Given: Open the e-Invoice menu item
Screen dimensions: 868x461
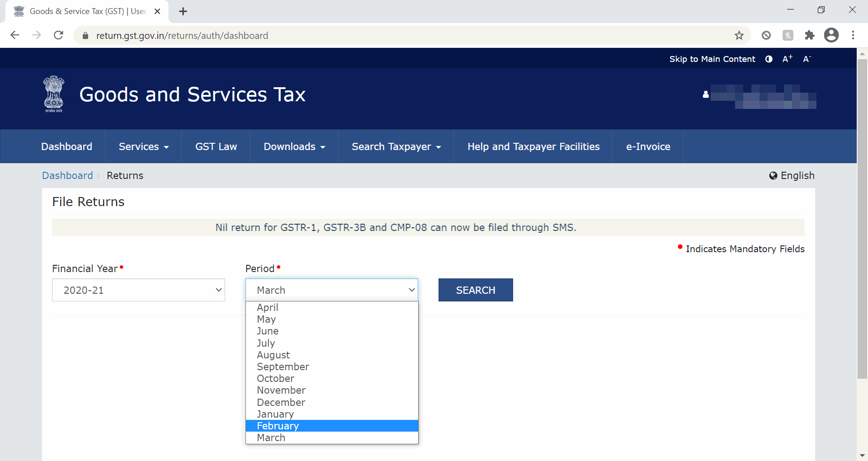Looking at the screenshot, I should pos(648,146).
